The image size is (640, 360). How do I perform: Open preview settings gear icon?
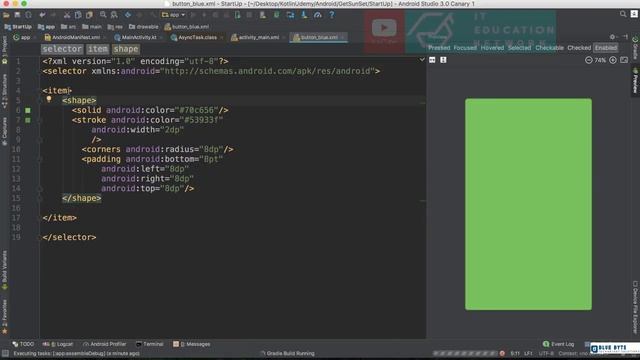[612, 37]
